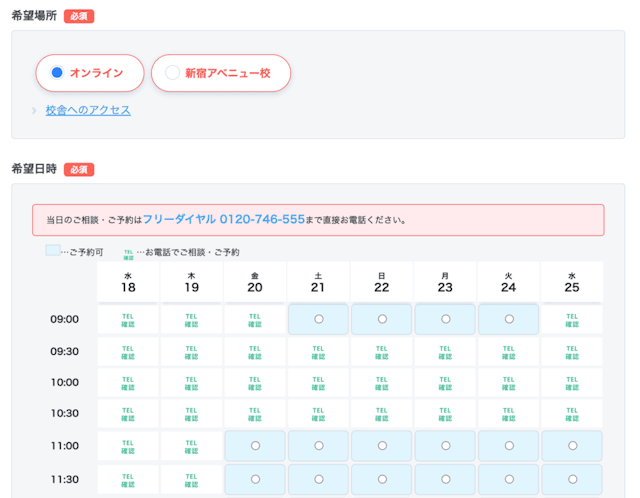
Task: Click the 希望日時 section heading
Action: tap(34, 169)
